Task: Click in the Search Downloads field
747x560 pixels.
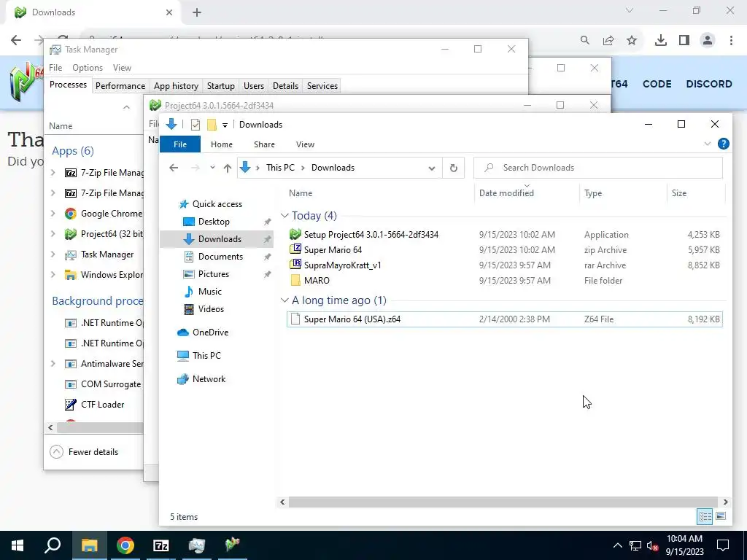Action: point(598,168)
